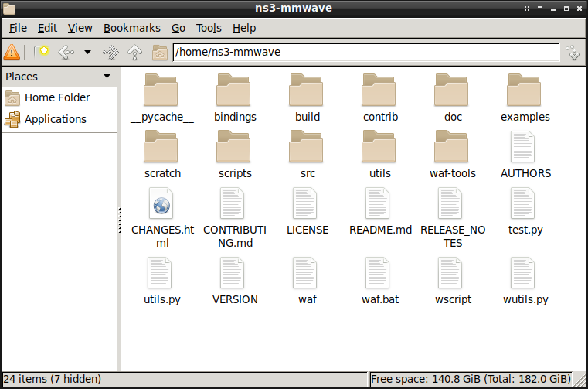The width and height of the screenshot is (588, 389).
Task: Select the VERSION file icon
Action: click(x=232, y=273)
